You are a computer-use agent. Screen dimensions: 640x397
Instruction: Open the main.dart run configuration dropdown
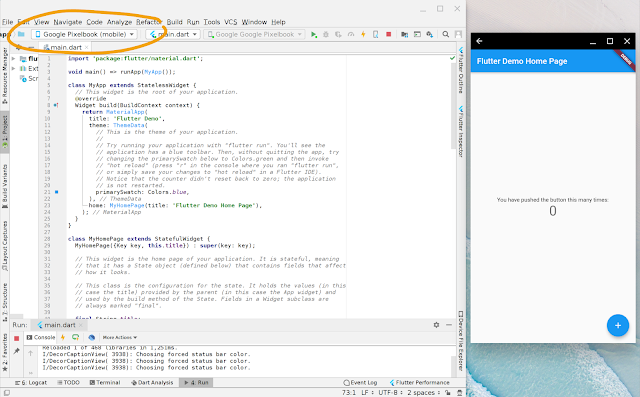coord(173,34)
